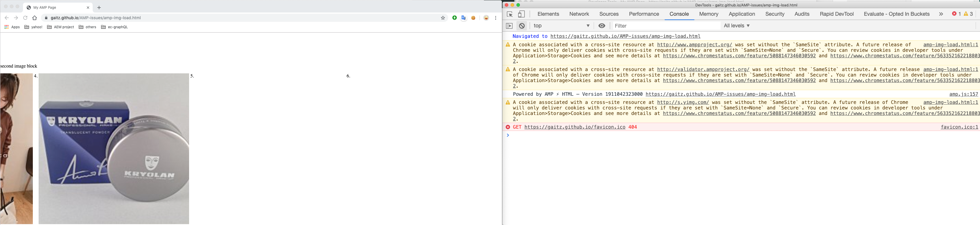980x225 pixels.
Task: Open the Chrome profile avatar
Action: [486, 18]
